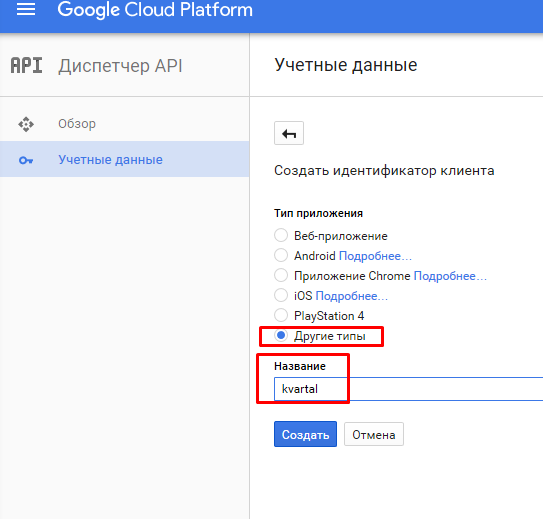Open the hamburger navigation menu

26,9
